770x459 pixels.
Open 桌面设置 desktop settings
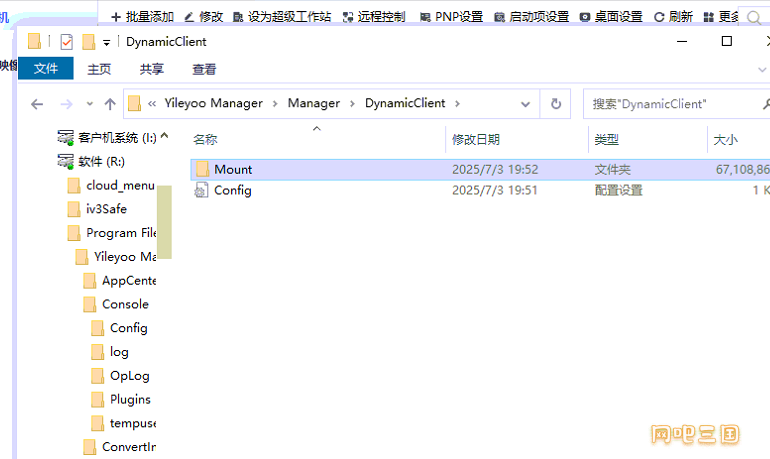pos(611,17)
